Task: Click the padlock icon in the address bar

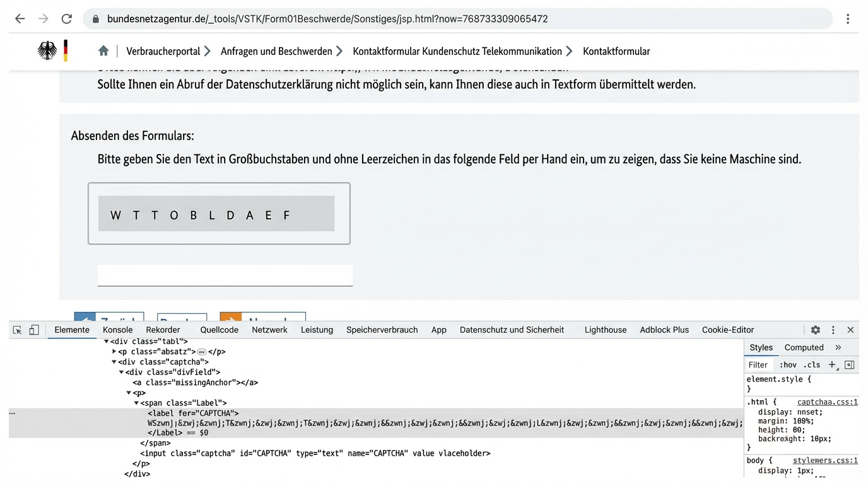Action: (x=95, y=19)
